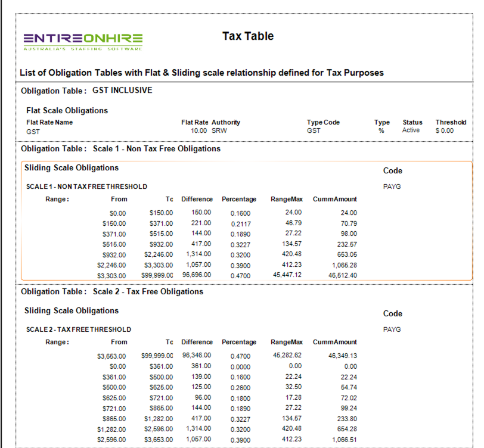Select the Active status value

click(x=411, y=130)
